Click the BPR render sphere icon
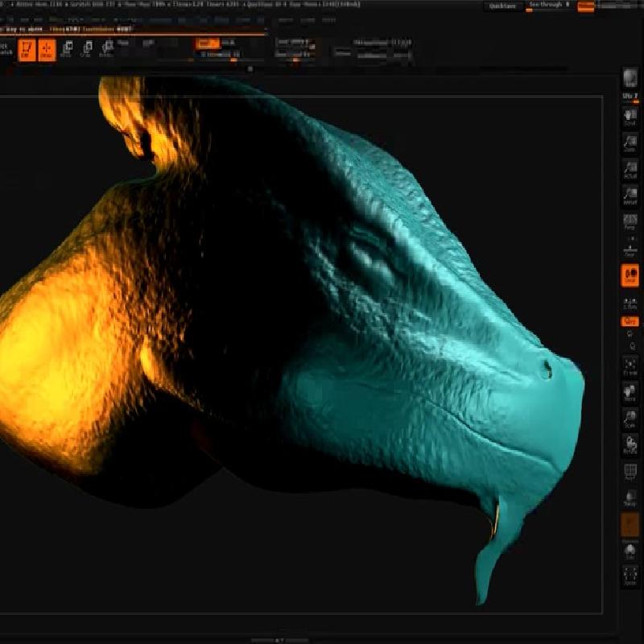Image resolution: width=644 pixels, height=644 pixels. coord(630,77)
